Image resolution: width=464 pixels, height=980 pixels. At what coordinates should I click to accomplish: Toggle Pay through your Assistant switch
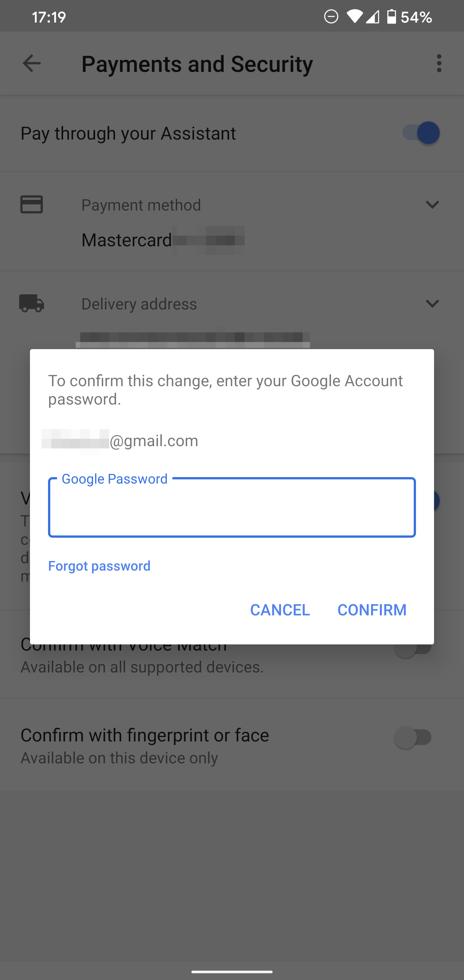420,133
